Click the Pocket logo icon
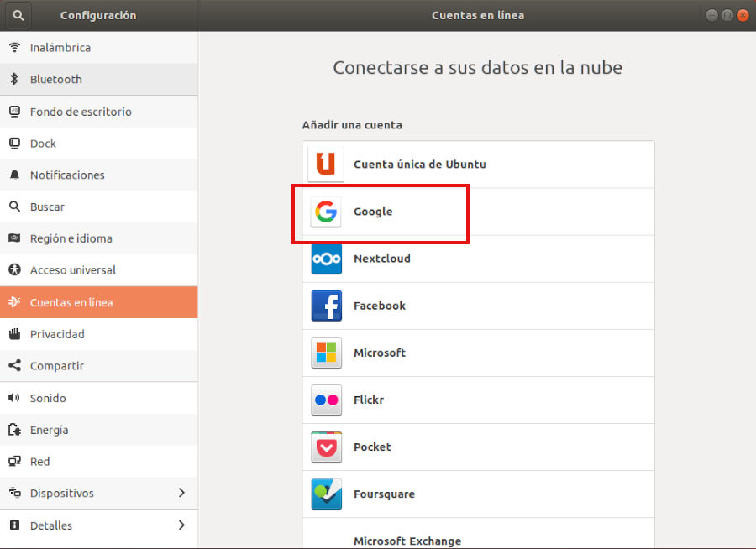 point(327,447)
